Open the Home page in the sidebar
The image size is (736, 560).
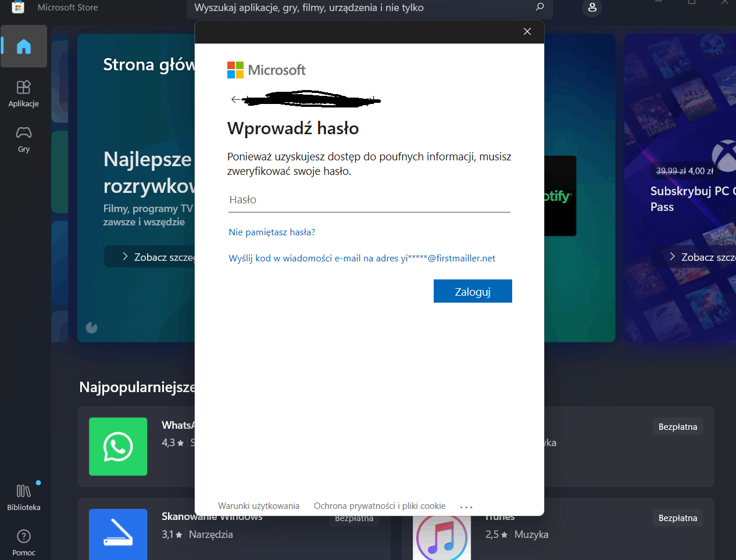[24, 46]
